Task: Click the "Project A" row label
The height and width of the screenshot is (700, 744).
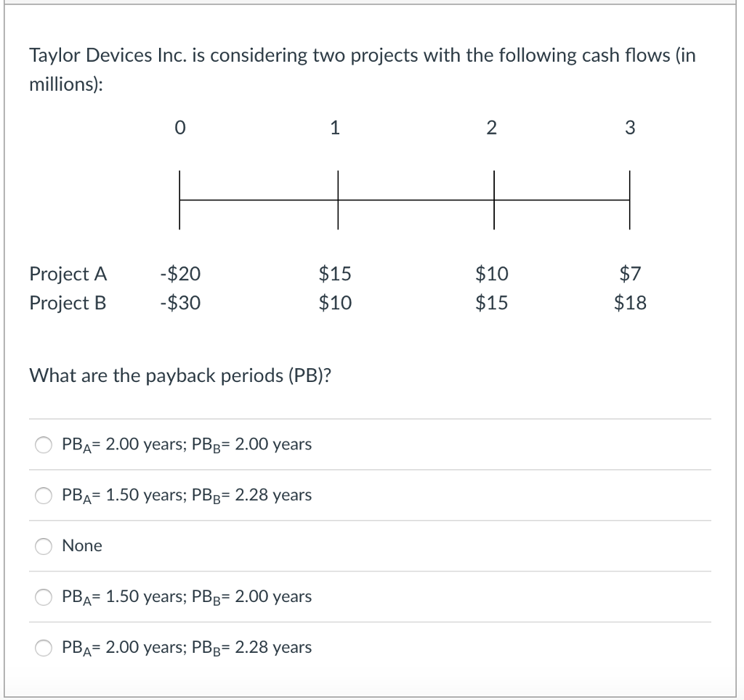Action: (68, 274)
